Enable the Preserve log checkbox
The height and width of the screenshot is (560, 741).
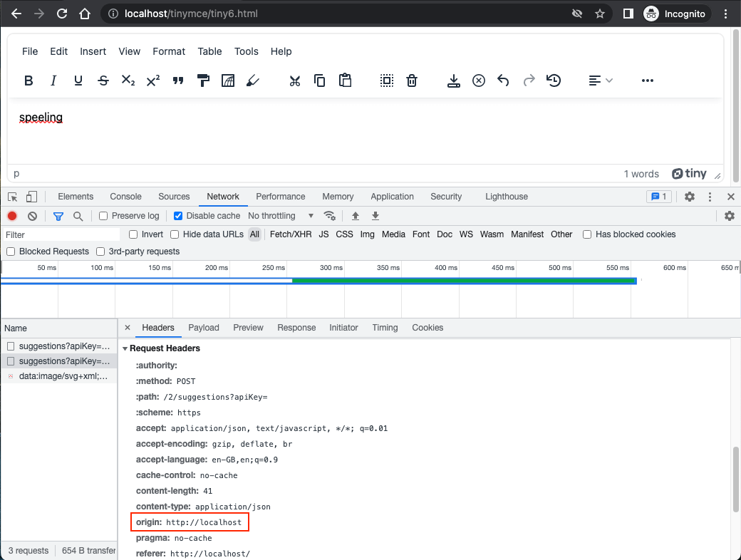pos(104,215)
